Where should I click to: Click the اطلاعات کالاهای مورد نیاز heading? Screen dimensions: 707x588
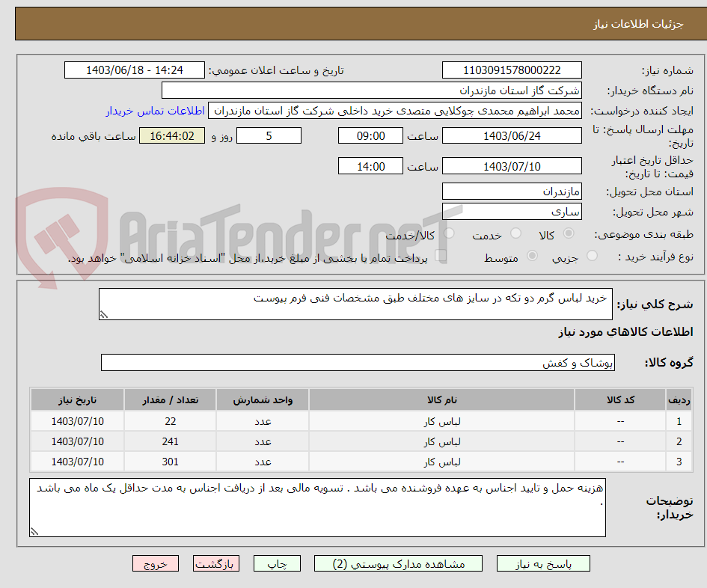coord(625,332)
